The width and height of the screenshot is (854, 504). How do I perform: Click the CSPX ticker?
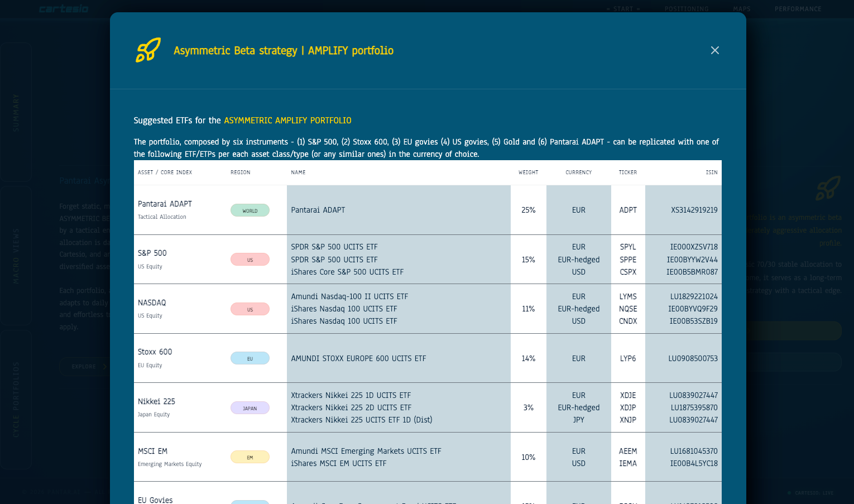(628, 272)
